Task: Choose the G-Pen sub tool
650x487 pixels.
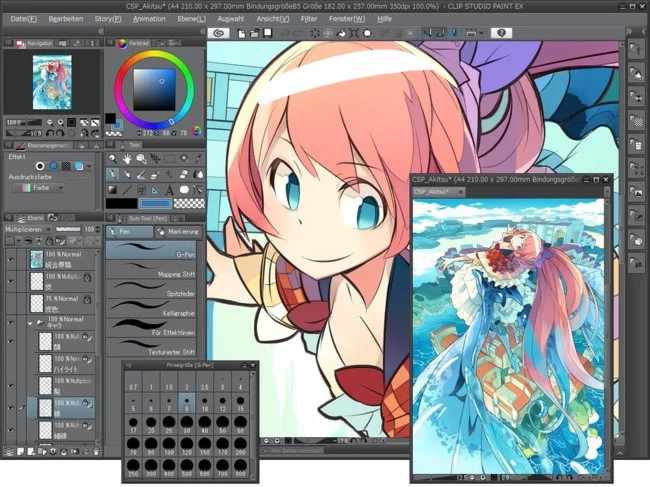Action: click(151, 251)
